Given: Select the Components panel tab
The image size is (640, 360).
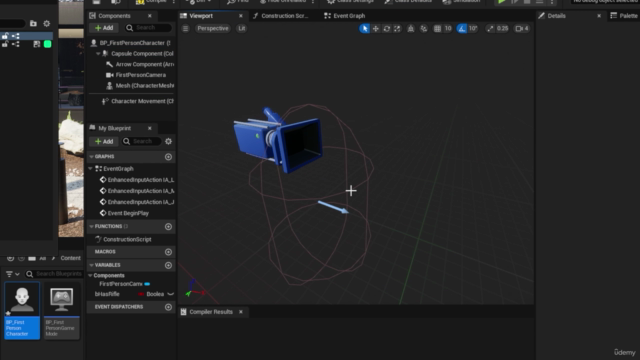Looking at the screenshot, I should coord(114,16).
